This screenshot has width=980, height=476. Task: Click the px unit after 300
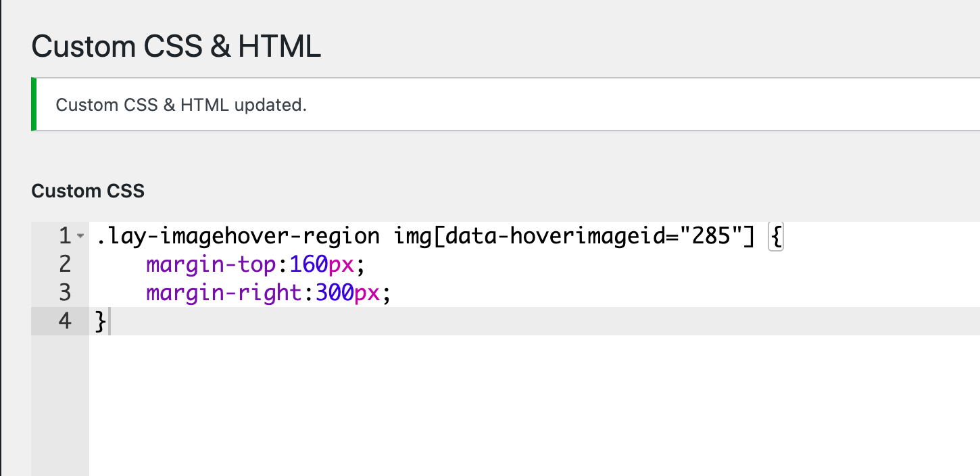point(368,293)
